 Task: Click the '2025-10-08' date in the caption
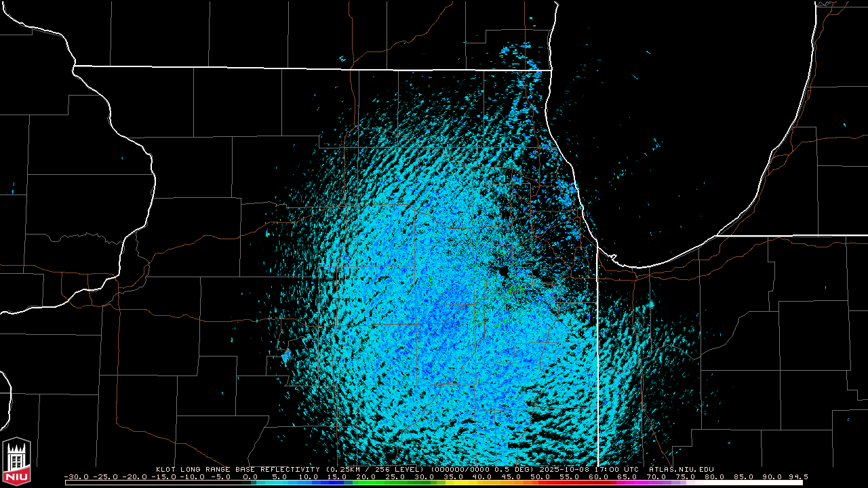pos(563,469)
